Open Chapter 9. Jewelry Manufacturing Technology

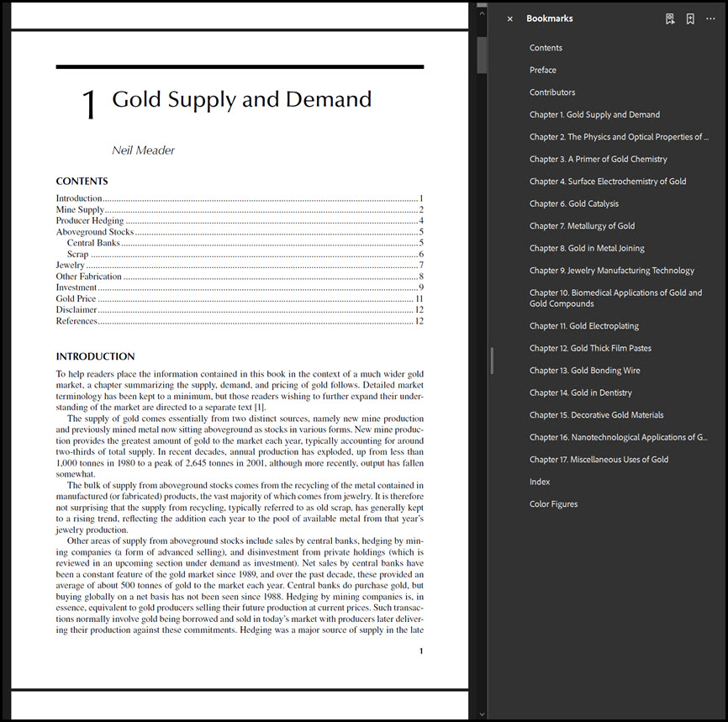point(612,271)
